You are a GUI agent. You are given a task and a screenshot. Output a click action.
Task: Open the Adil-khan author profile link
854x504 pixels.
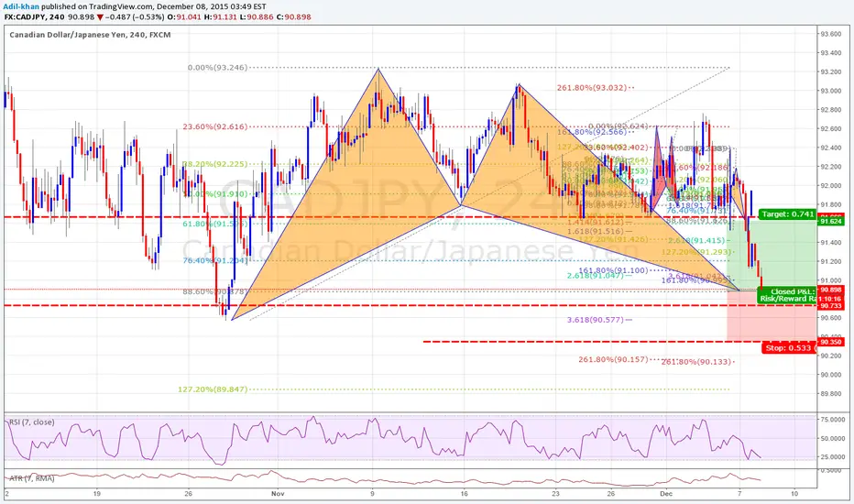tap(22, 6)
